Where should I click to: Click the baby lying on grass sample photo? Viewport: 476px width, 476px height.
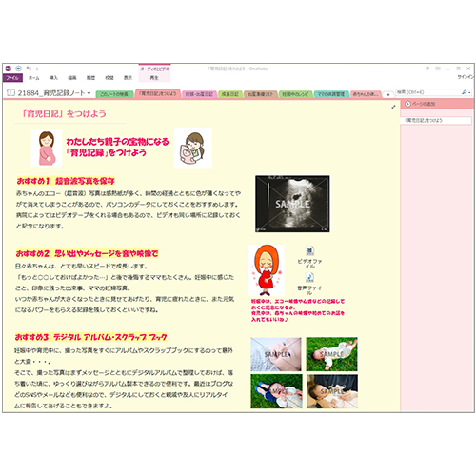click(x=332, y=354)
